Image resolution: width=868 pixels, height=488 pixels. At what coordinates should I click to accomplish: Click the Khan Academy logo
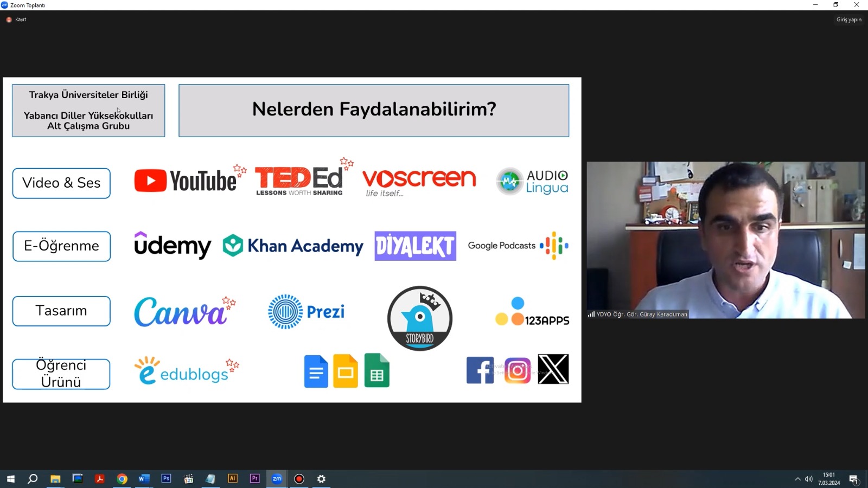click(x=293, y=246)
